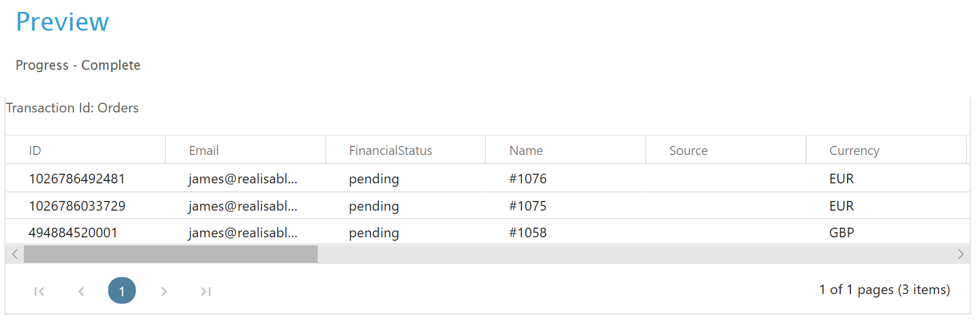Select order name #1075 cell
The width and height of the screenshot is (980, 327).
tap(528, 206)
